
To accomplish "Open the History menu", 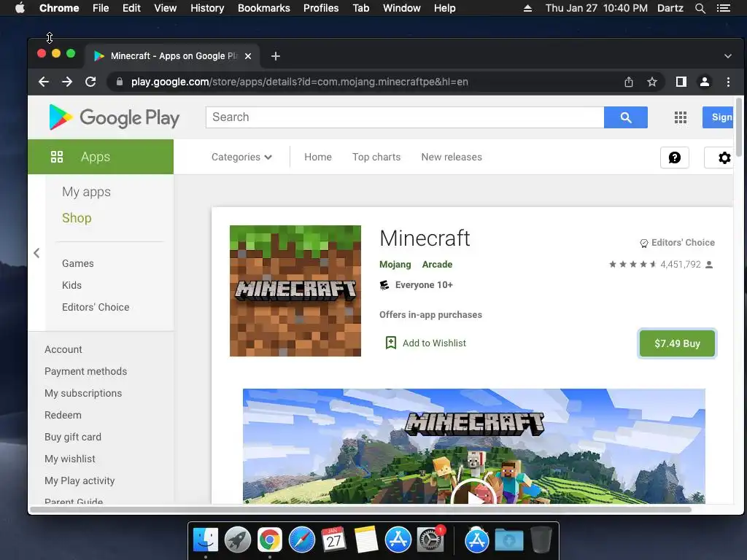I will (x=207, y=8).
